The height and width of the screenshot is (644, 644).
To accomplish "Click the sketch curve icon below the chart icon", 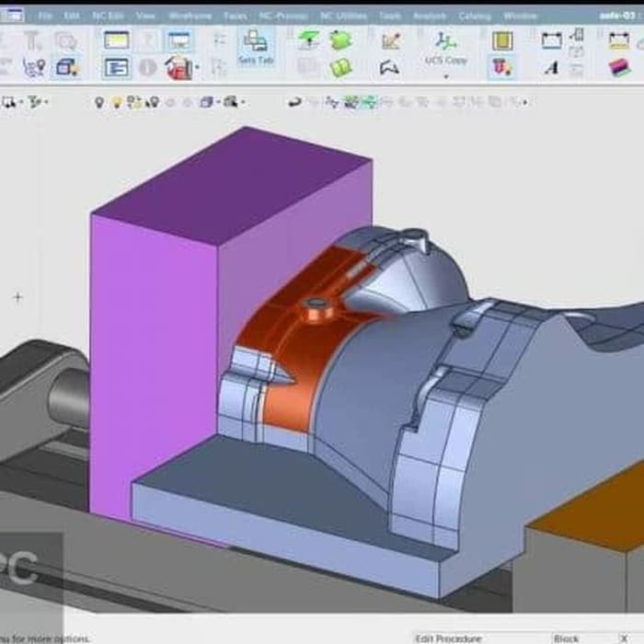I will tap(390, 67).
